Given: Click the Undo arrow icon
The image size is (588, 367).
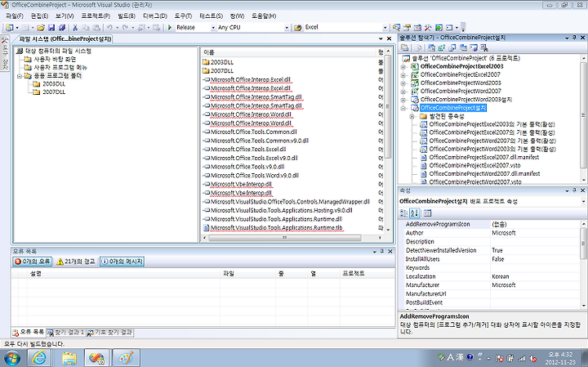Looking at the screenshot, I should pos(109,28).
